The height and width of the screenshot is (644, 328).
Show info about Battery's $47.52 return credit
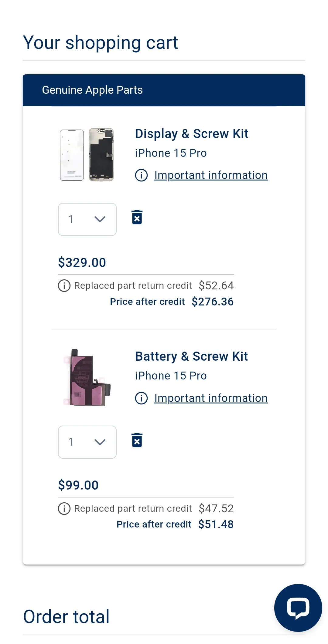[64, 508]
